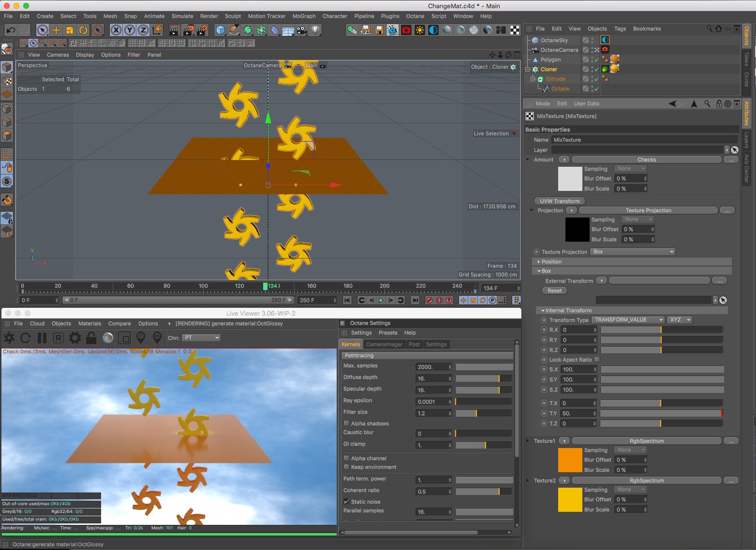Open the MoGraph menu

pyautogui.click(x=304, y=16)
